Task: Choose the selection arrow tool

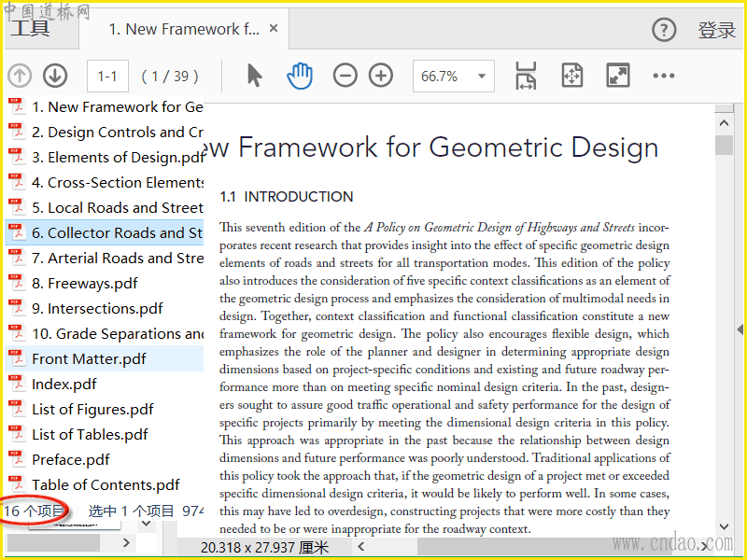Action: pyautogui.click(x=254, y=77)
